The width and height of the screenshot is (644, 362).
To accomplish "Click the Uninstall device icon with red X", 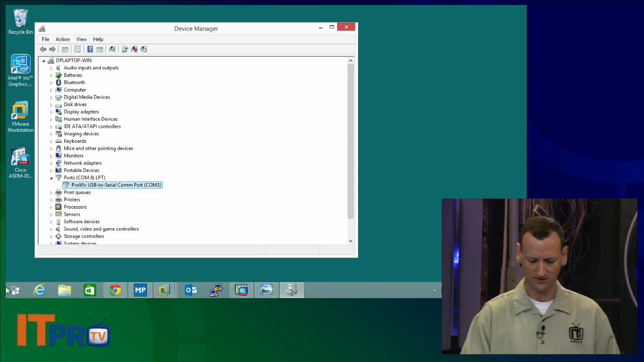I will pos(134,49).
